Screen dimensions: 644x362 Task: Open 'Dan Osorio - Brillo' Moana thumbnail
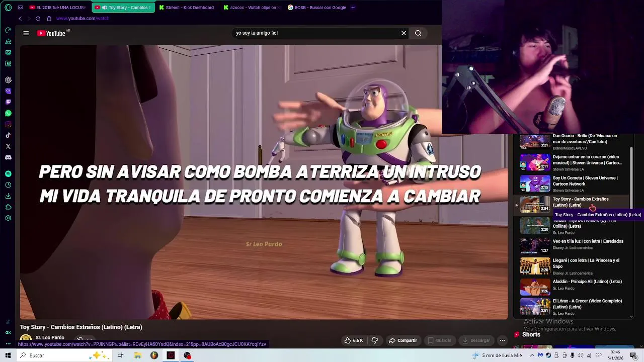[535, 141]
